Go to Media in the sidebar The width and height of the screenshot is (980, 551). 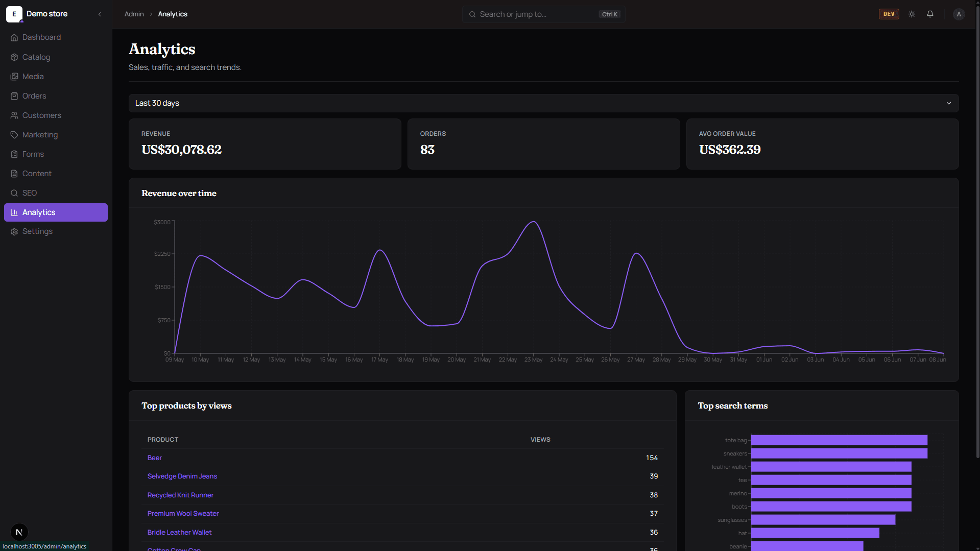(56, 77)
